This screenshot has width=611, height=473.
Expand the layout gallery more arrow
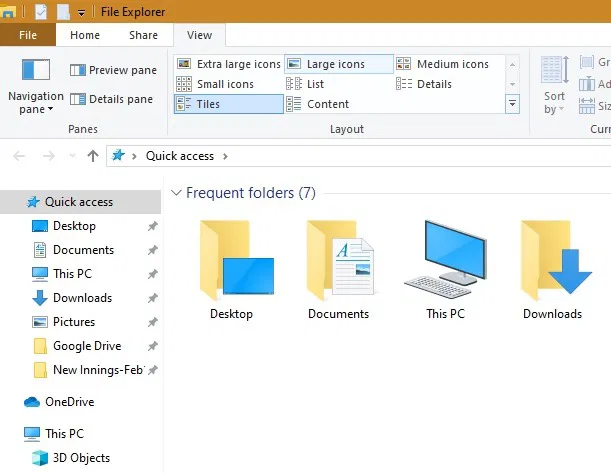pyautogui.click(x=513, y=104)
